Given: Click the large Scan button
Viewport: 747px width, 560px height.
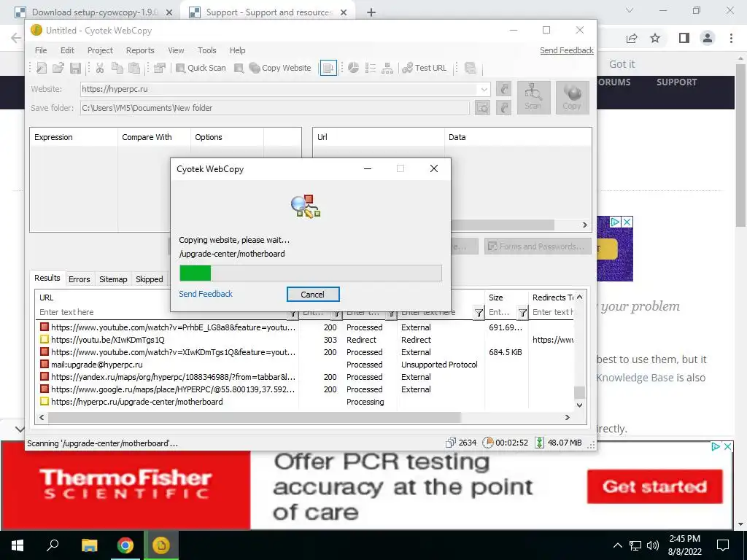Looking at the screenshot, I should (x=533, y=98).
